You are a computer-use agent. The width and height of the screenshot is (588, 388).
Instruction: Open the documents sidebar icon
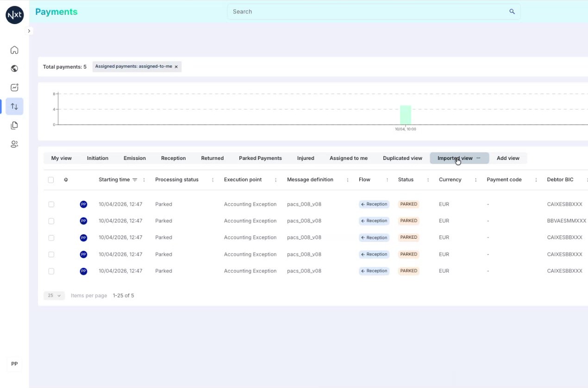point(14,125)
